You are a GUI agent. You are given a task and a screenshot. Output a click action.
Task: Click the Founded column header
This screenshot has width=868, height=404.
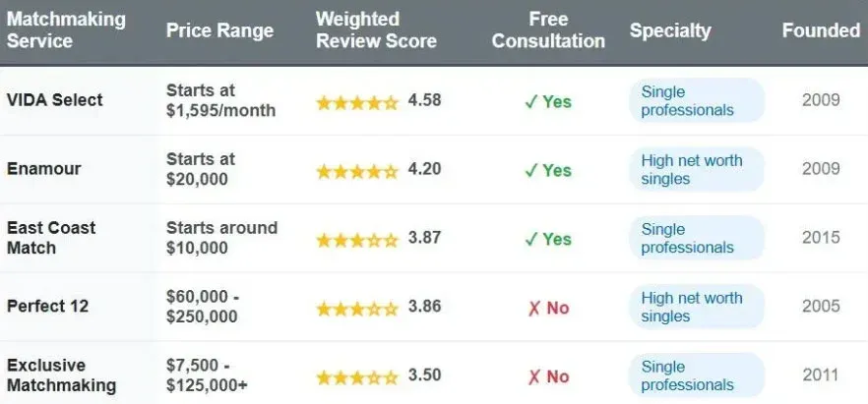tap(821, 30)
